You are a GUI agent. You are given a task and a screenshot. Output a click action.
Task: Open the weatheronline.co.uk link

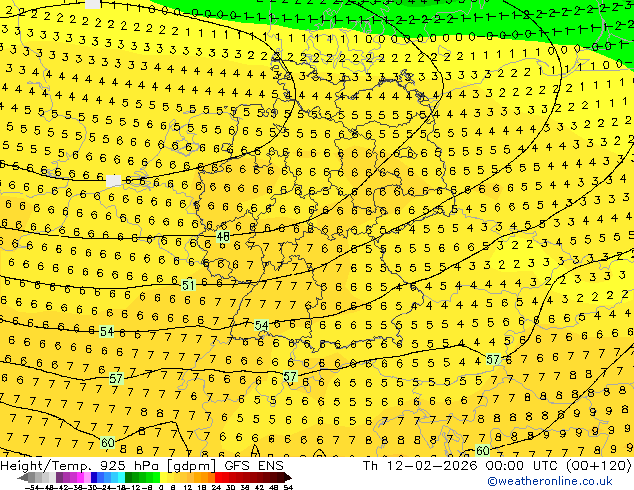(550, 481)
